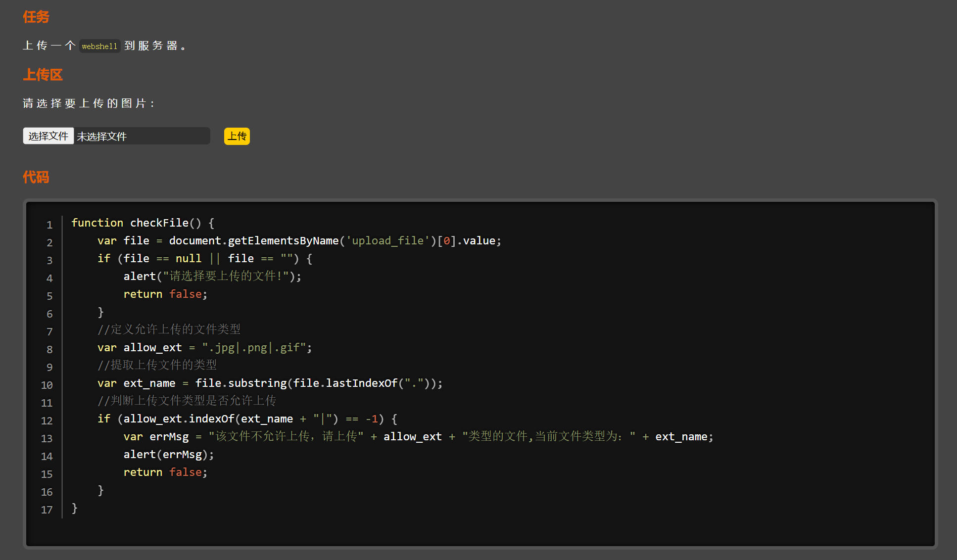Click the ".jpg|.png|.gif" string literal
This screenshot has width=957, height=560.
[x=254, y=348]
